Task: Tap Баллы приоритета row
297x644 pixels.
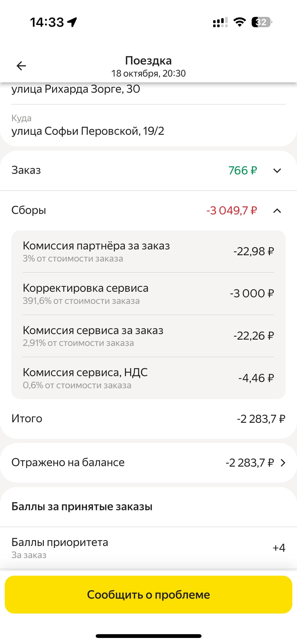Action: (148, 548)
